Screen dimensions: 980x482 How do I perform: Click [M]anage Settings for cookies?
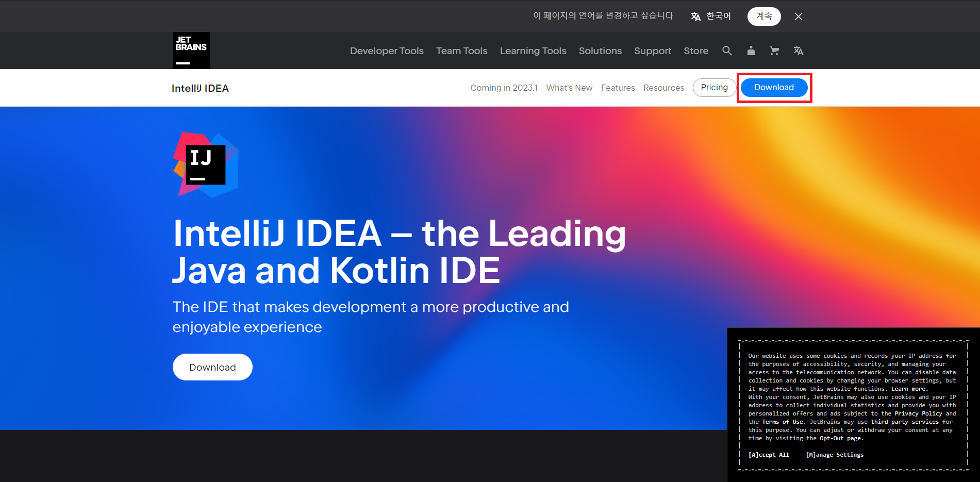(835, 455)
